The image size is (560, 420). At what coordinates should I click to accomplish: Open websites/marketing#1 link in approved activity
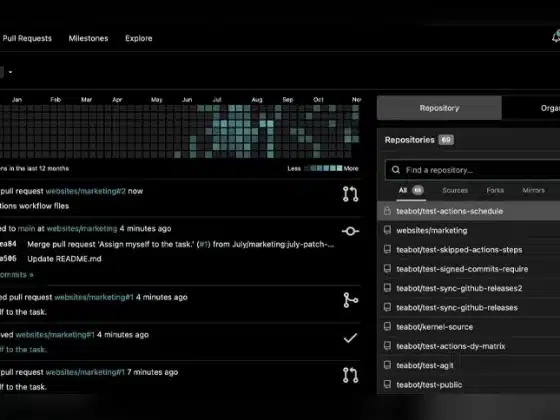tap(55, 335)
